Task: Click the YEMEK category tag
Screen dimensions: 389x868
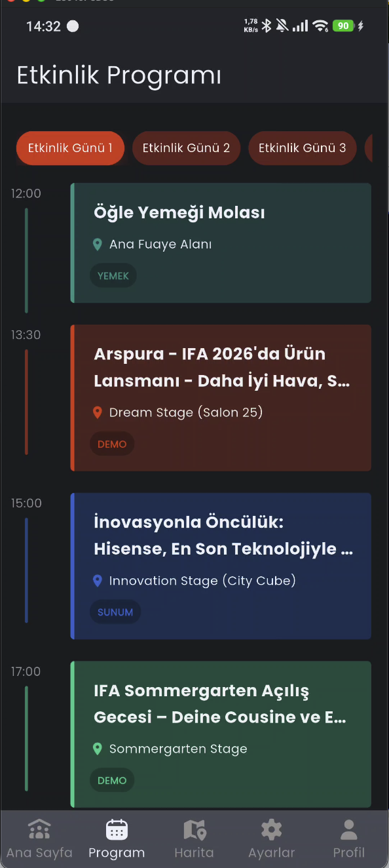Action: point(113,275)
